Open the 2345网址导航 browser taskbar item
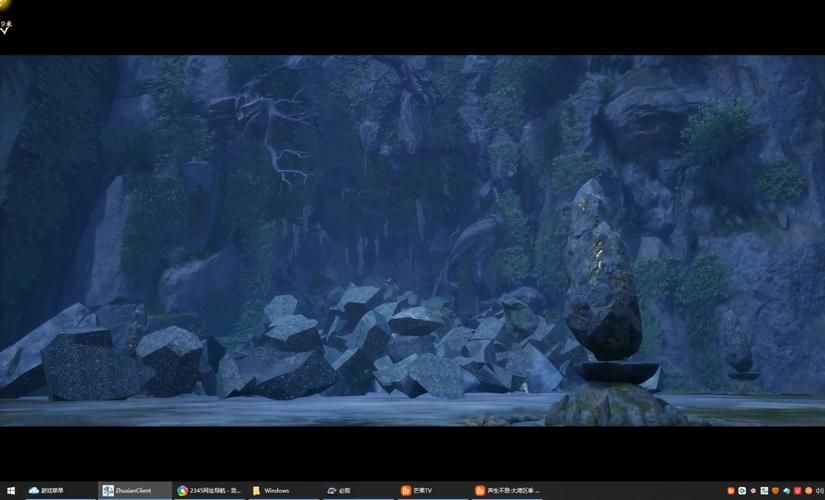The height and width of the screenshot is (500, 825). pos(209,491)
